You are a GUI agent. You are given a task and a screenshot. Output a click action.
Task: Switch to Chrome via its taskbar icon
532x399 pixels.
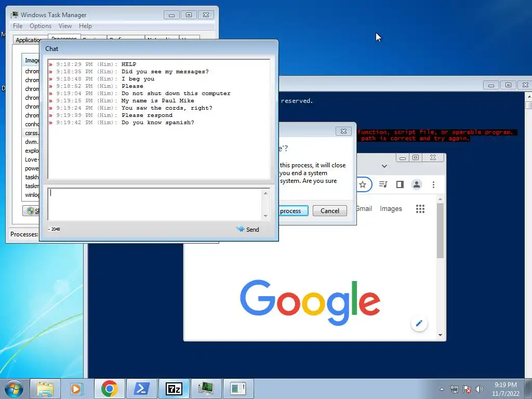click(x=109, y=389)
